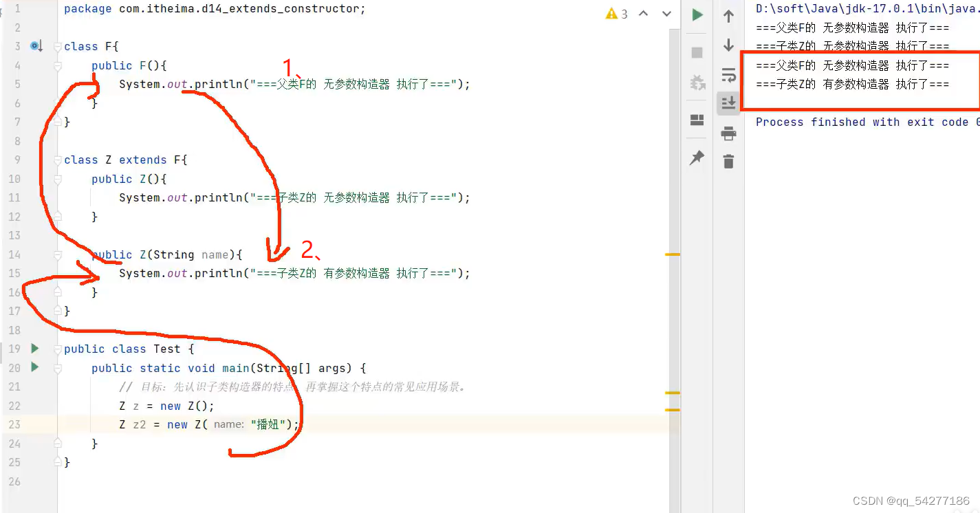The height and width of the screenshot is (513, 980).
Task: Collapse class Z using line 9 fold marker
Action: click(x=58, y=160)
